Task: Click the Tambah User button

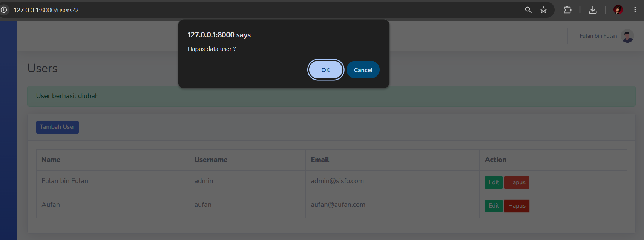Action: point(57,127)
